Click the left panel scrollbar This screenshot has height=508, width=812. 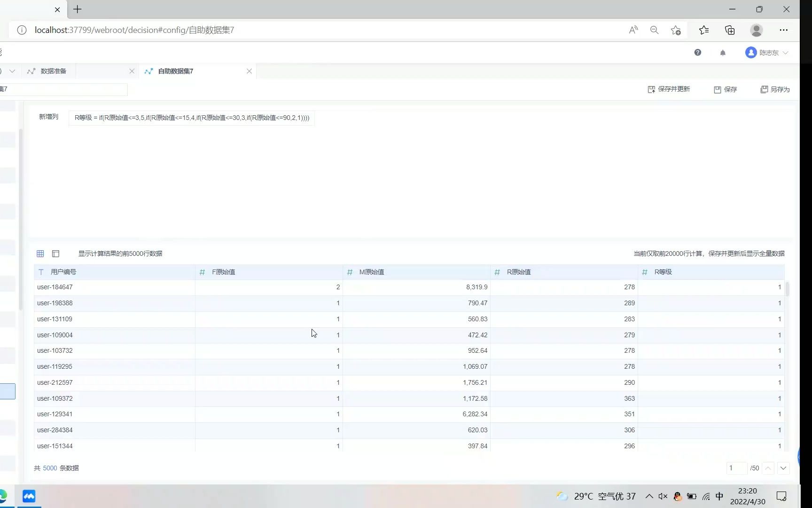point(21,220)
